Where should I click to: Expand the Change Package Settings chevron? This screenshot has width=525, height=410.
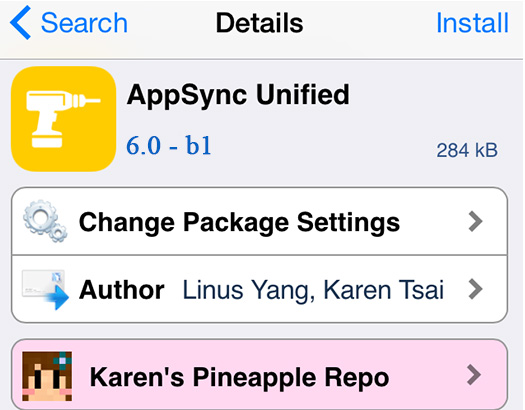(475, 221)
